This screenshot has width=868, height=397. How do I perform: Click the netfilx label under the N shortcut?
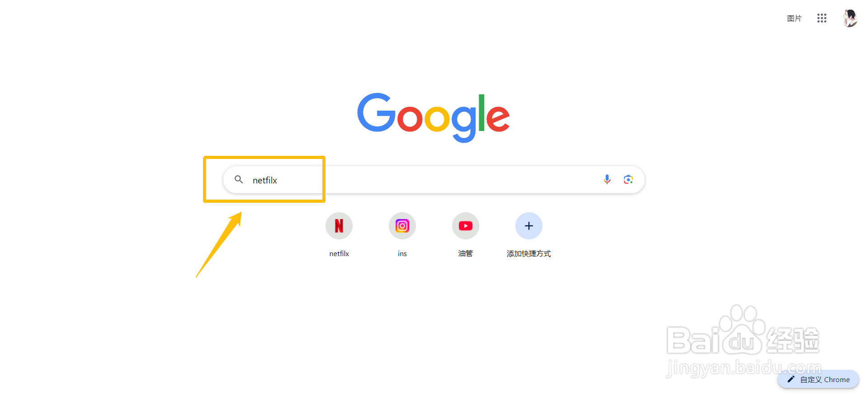(339, 254)
